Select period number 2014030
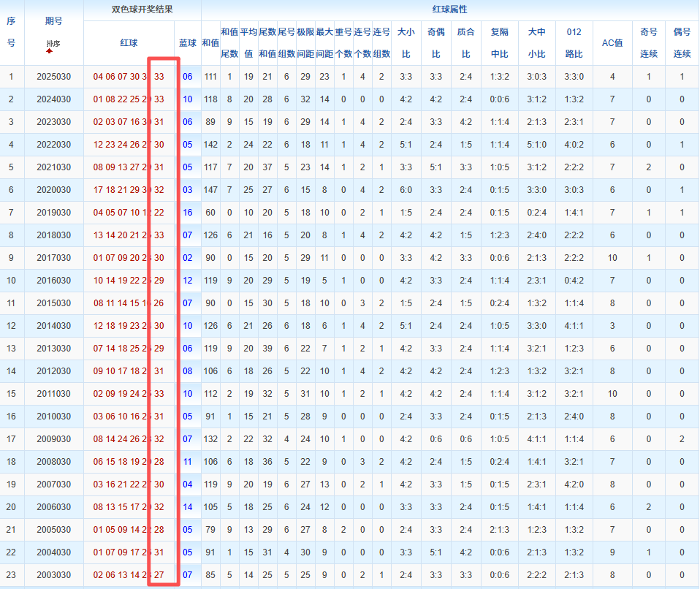The width and height of the screenshot is (700, 589). [x=53, y=325]
